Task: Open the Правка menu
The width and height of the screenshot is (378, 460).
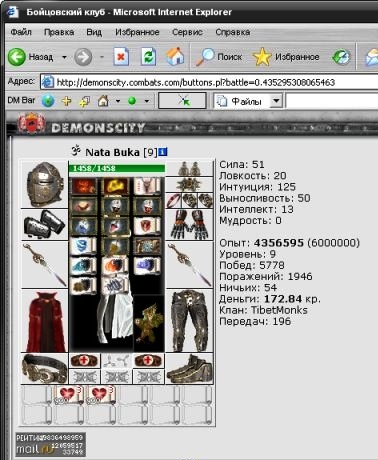Action: (59, 32)
